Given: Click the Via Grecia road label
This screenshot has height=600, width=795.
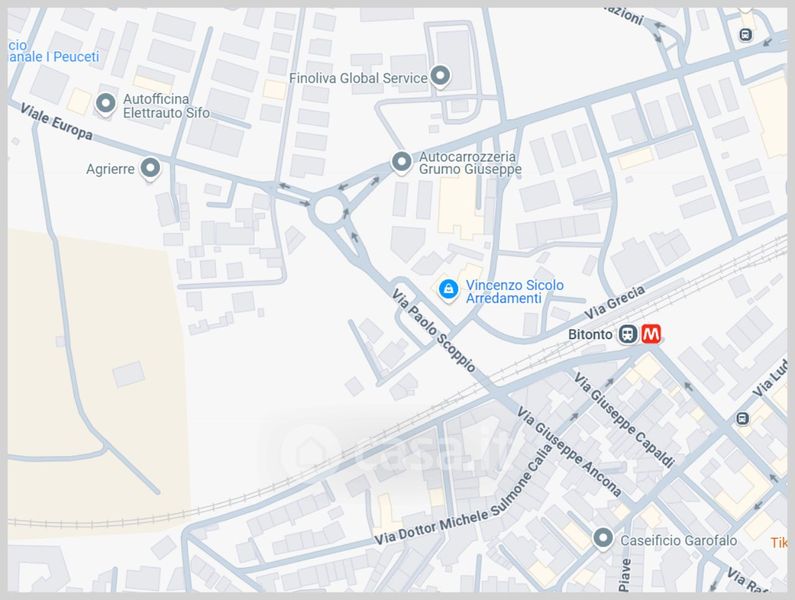Looking at the screenshot, I should (615, 302).
